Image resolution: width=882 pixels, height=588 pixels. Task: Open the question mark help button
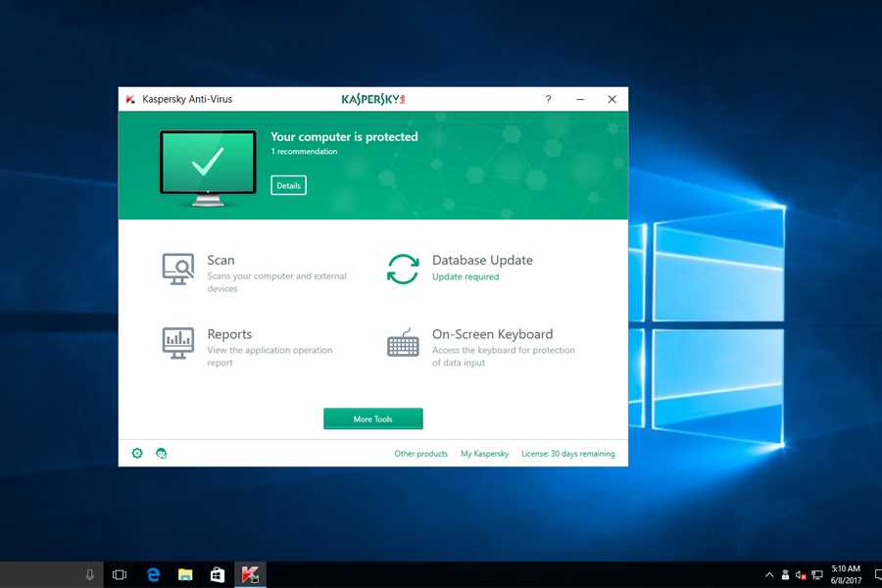click(549, 99)
